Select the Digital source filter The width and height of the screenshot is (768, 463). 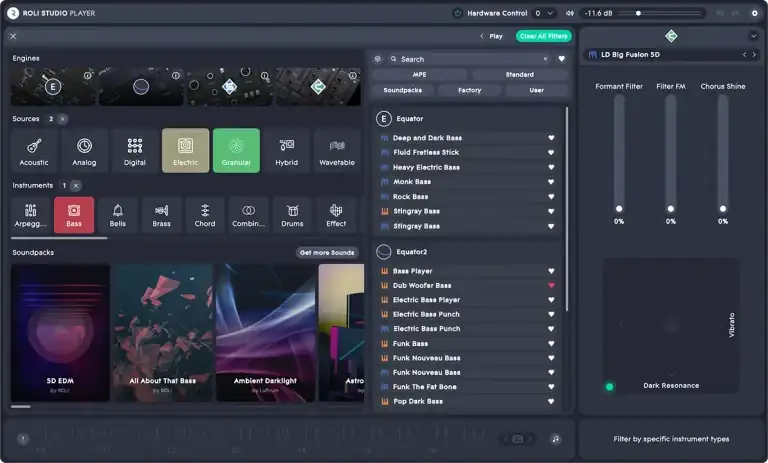point(135,150)
